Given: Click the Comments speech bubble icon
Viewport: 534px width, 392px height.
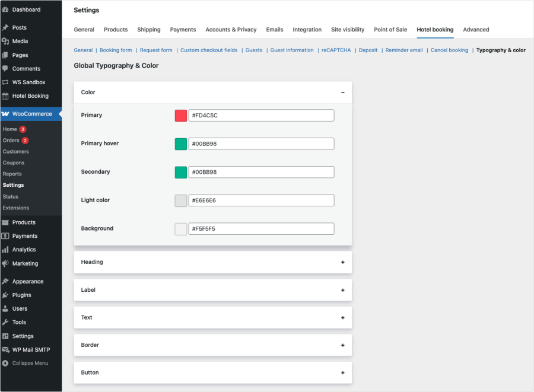Looking at the screenshot, I should [5, 69].
